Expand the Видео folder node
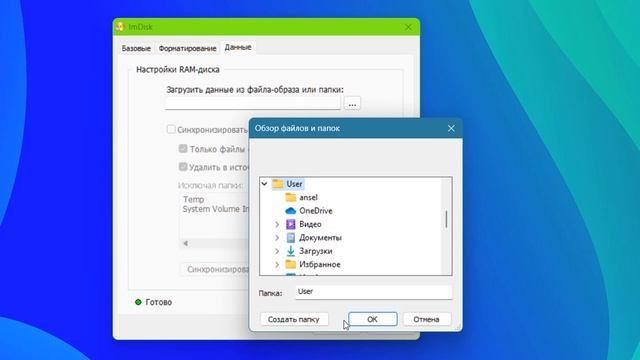 tap(277, 224)
